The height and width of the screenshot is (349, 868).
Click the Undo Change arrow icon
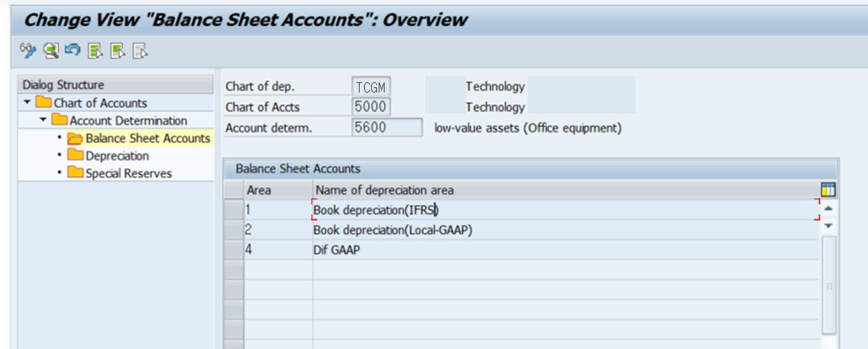73,50
